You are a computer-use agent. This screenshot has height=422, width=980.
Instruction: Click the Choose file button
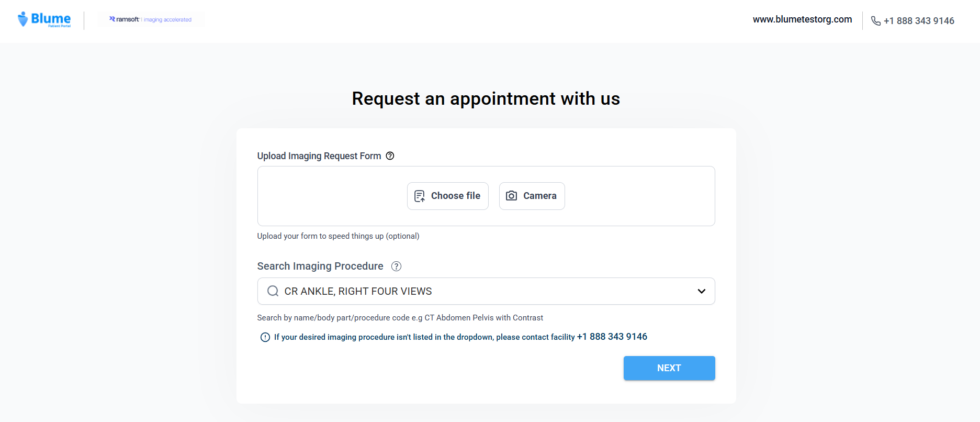[x=447, y=195]
